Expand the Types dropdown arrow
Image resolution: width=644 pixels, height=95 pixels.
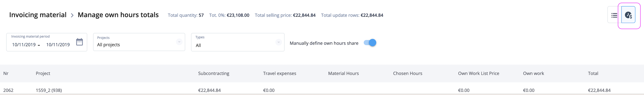coord(279,42)
